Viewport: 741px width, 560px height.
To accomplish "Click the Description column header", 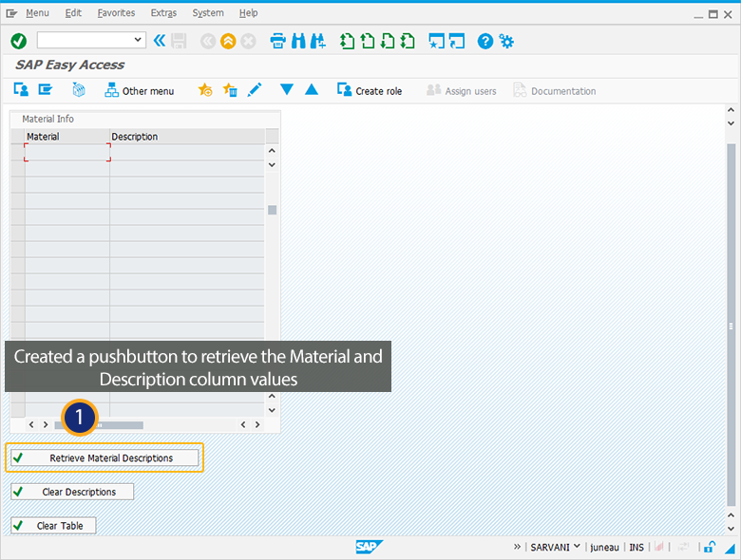I will 187,137.
